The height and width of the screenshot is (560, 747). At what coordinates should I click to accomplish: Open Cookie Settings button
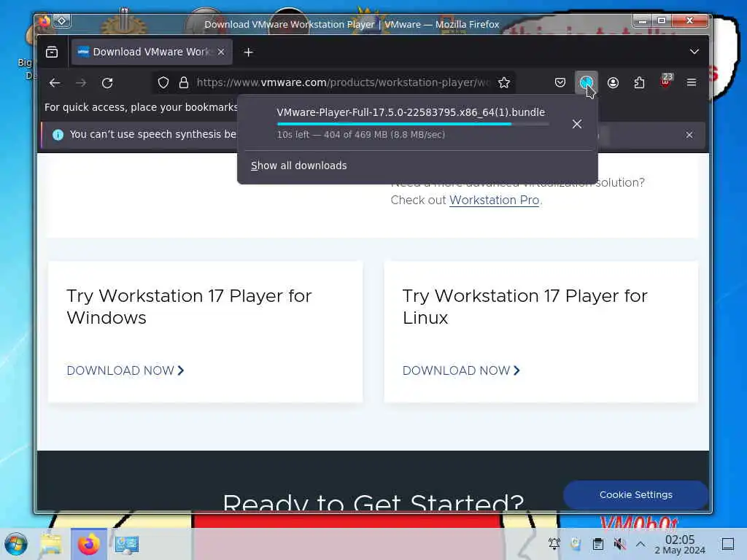[x=635, y=495]
